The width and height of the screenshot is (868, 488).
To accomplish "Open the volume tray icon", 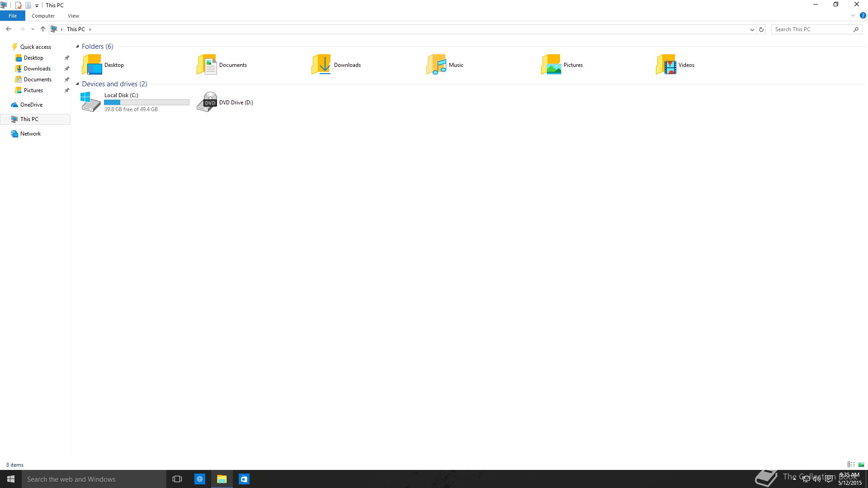I will tap(817, 479).
